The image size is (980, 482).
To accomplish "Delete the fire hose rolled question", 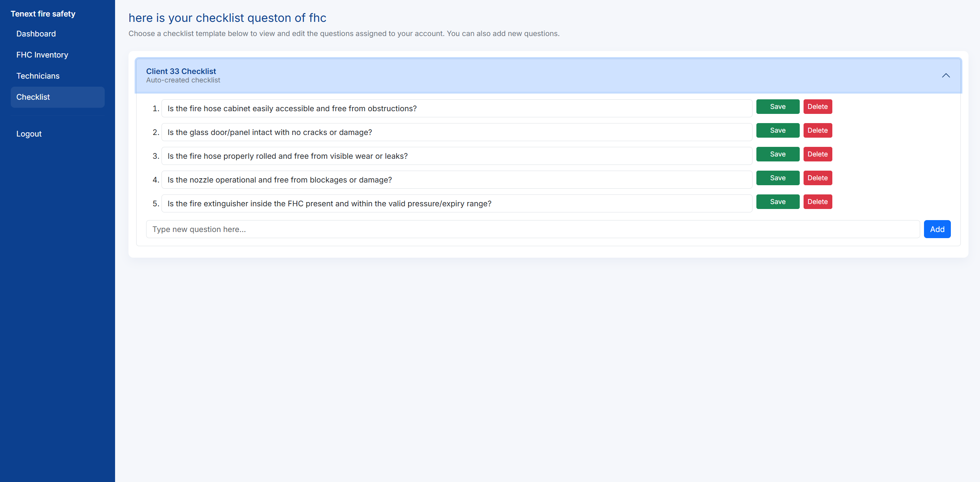I will tap(817, 154).
